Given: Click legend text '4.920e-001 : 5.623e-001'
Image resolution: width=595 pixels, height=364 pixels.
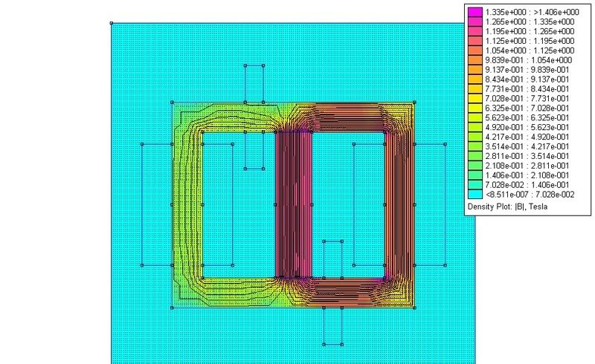Looking at the screenshot, I should pyautogui.click(x=527, y=128).
